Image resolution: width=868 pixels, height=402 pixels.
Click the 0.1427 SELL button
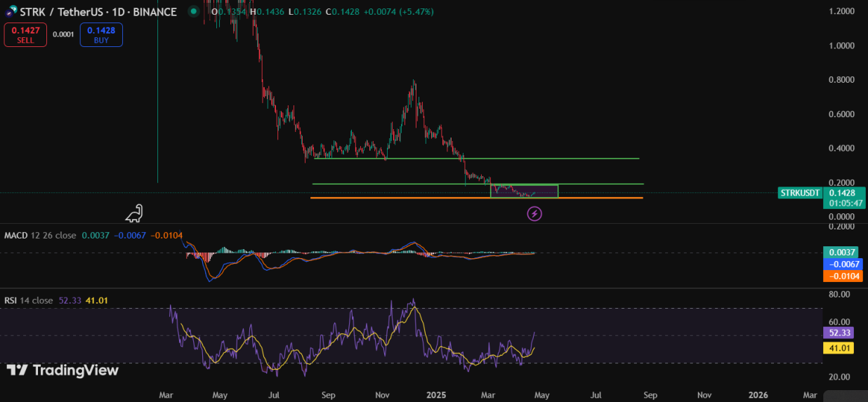click(x=25, y=34)
